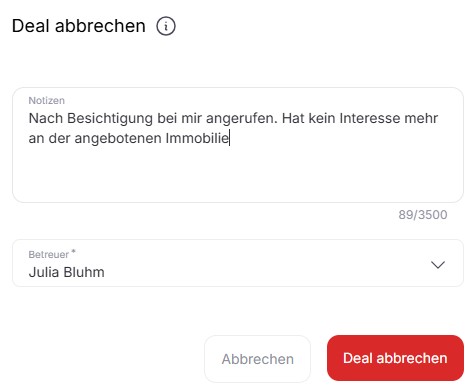Expand the Betreuer chevron arrow
The height and width of the screenshot is (391, 476).
438,265
